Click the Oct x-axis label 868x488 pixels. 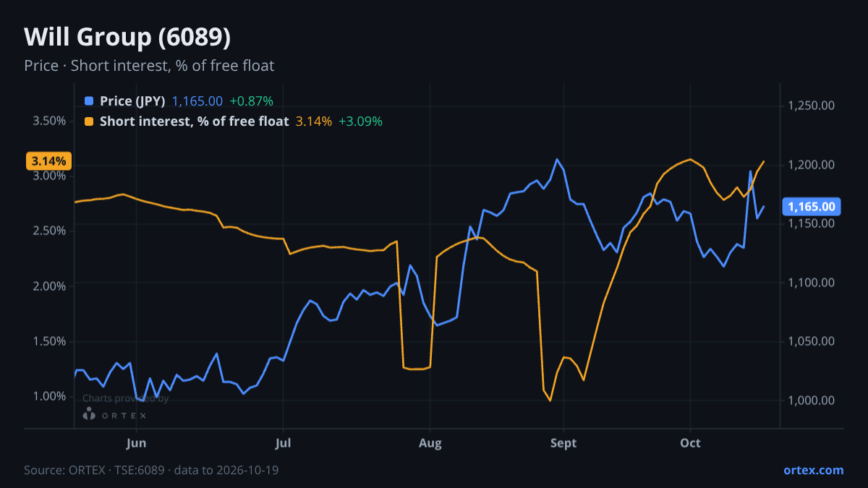(x=691, y=443)
